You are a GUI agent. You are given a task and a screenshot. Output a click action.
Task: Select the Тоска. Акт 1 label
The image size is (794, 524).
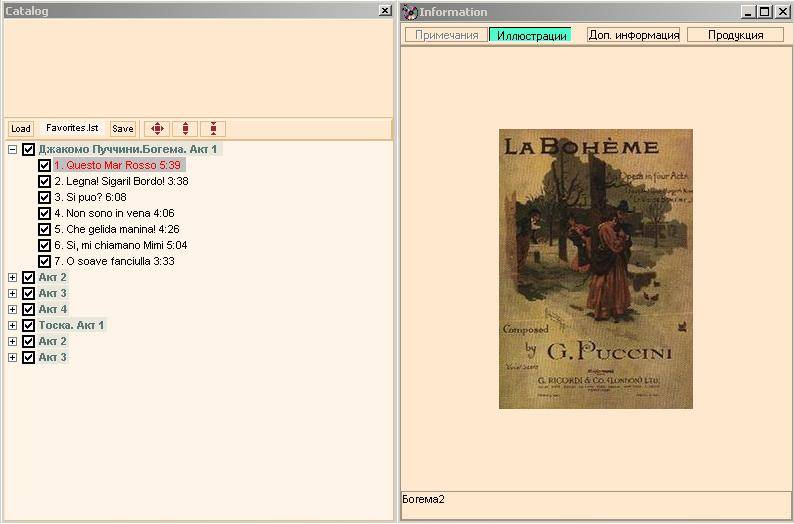pos(71,326)
